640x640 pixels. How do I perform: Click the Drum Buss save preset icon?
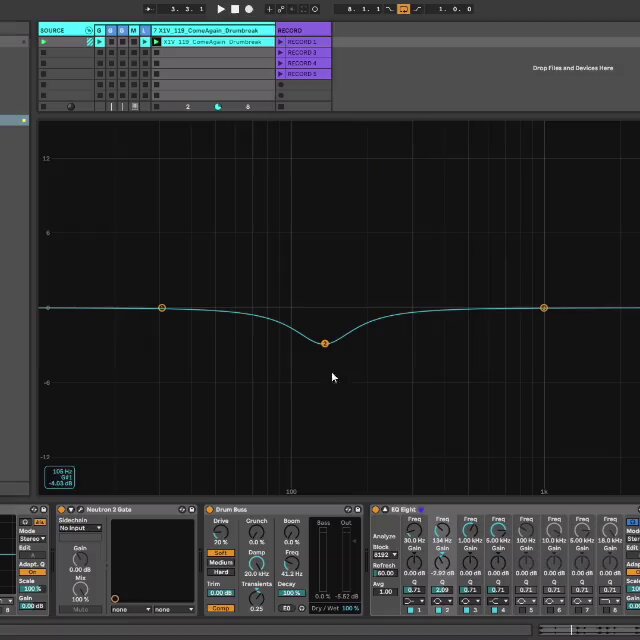click(358, 509)
